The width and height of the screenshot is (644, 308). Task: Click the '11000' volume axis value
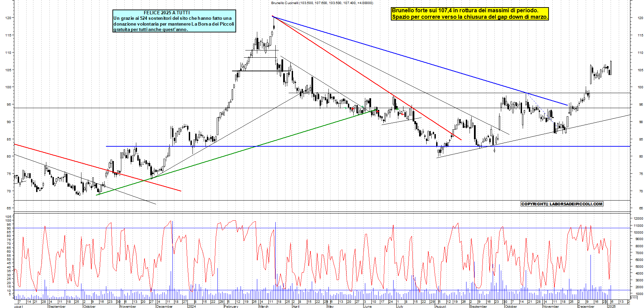638,225
